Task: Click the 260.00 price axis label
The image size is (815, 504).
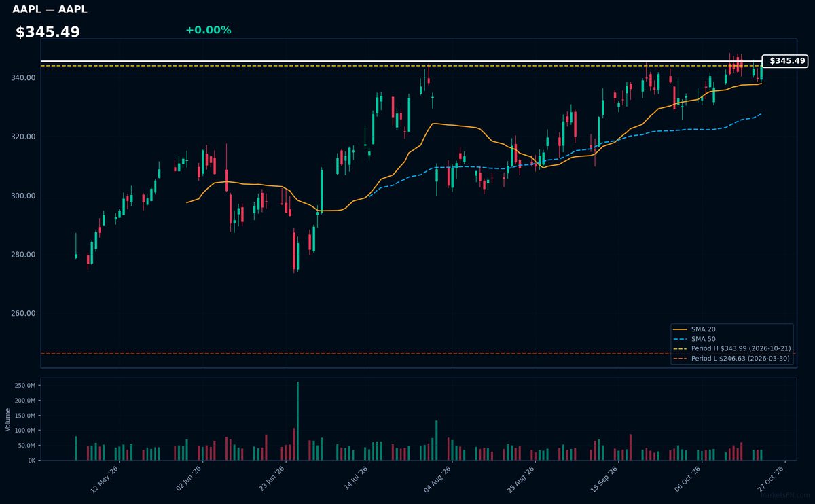Action: (x=24, y=314)
